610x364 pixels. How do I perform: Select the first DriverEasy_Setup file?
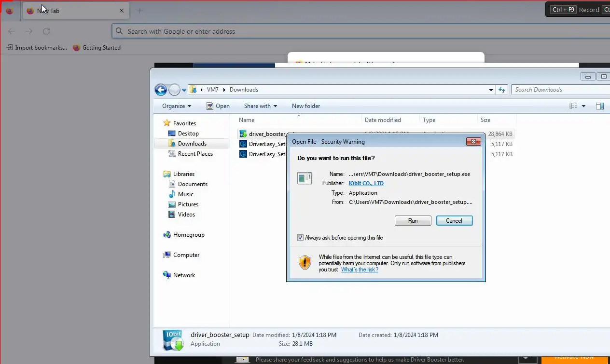point(263,144)
